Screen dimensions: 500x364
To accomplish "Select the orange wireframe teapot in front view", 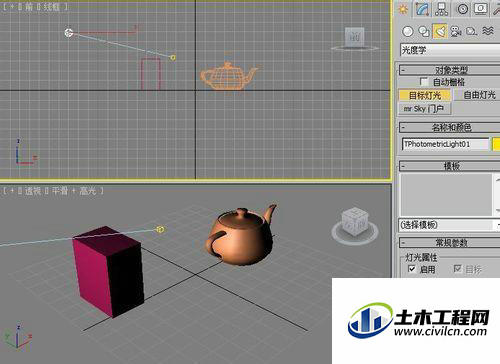I will [228, 76].
